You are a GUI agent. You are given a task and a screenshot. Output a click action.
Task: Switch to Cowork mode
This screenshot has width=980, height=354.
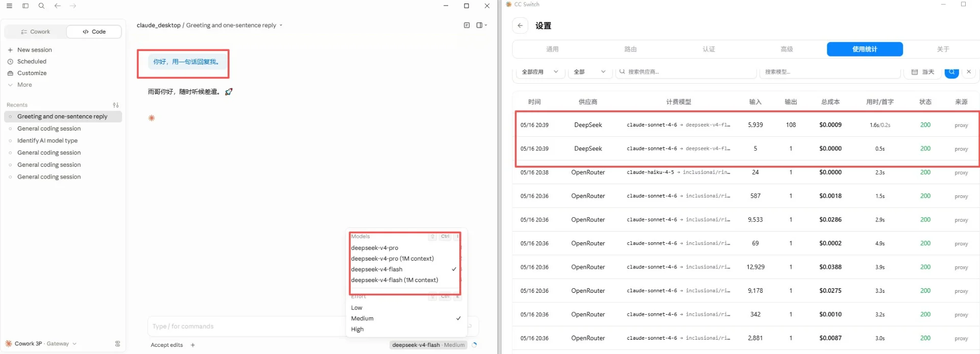[x=36, y=32]
